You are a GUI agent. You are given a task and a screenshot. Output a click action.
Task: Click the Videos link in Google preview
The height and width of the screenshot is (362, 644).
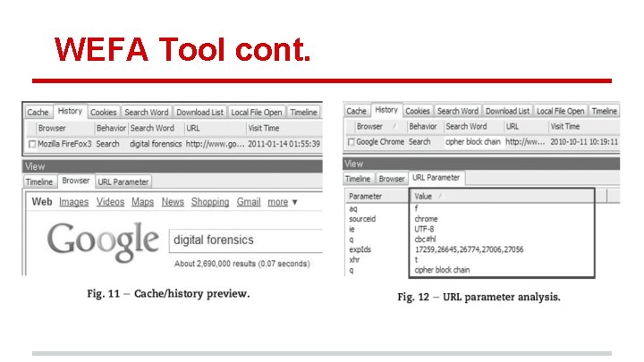[110, 202]
